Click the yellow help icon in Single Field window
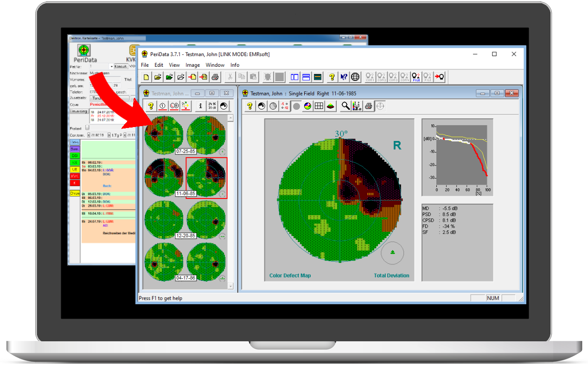The image size is (588, 371). [x=250, y=106]
